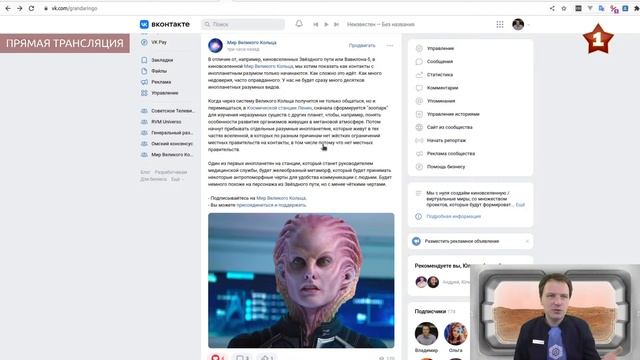The width and height of the screenshot is (640, 360).
Task: Open the Мир Великого Кольца post author name
Action: (251, 42)
